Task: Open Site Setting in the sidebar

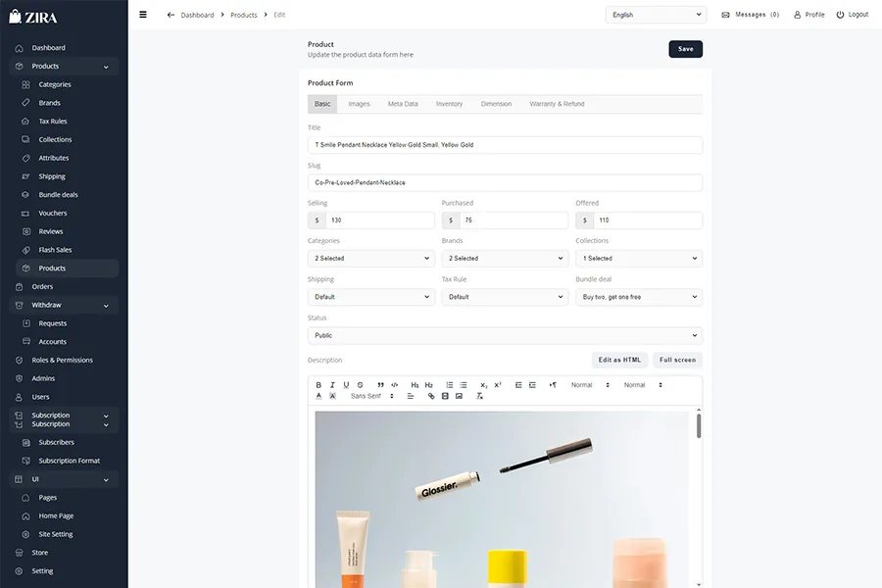Action: click(x=56, y=534)
